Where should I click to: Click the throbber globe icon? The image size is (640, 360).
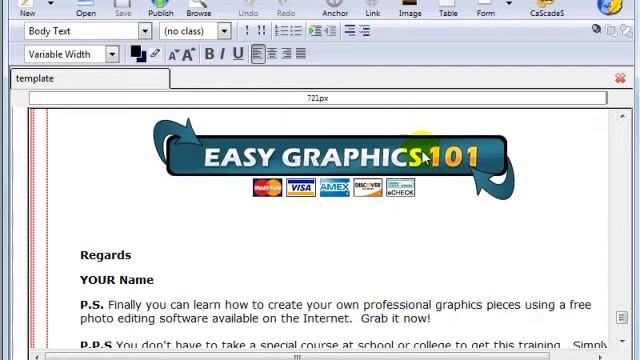609,7
